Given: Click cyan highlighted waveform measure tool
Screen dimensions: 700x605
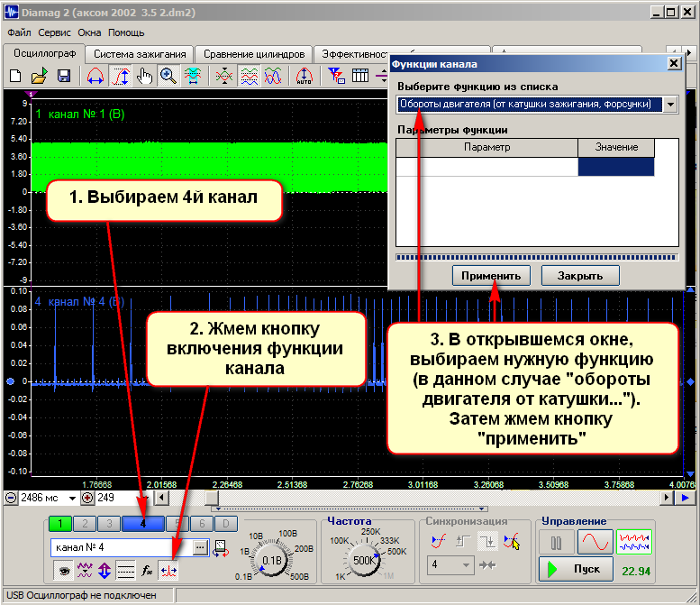Looking at the screenshot, I should [x=193, y=76].
